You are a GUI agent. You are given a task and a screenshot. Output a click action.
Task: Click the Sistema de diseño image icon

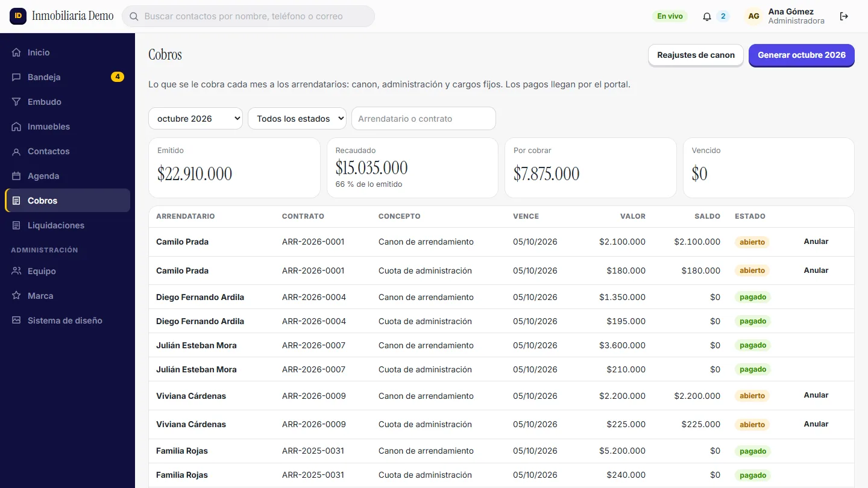(16, 321)
